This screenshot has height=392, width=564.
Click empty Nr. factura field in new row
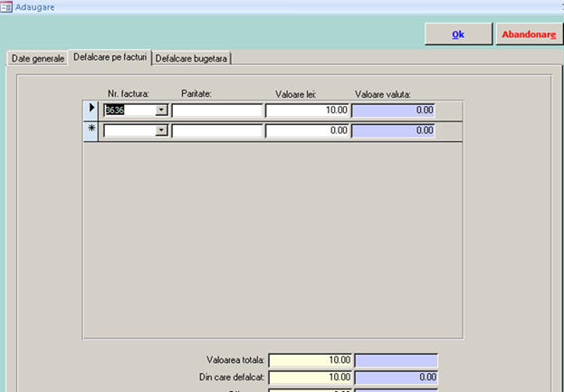pyautogui.click(x=129, y=130)
